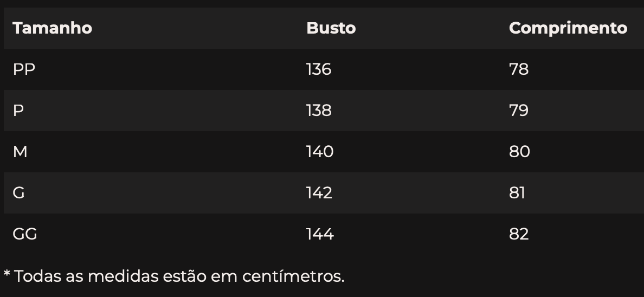Click length value 78
Viewport: 644px width, 297px height.
519,69
